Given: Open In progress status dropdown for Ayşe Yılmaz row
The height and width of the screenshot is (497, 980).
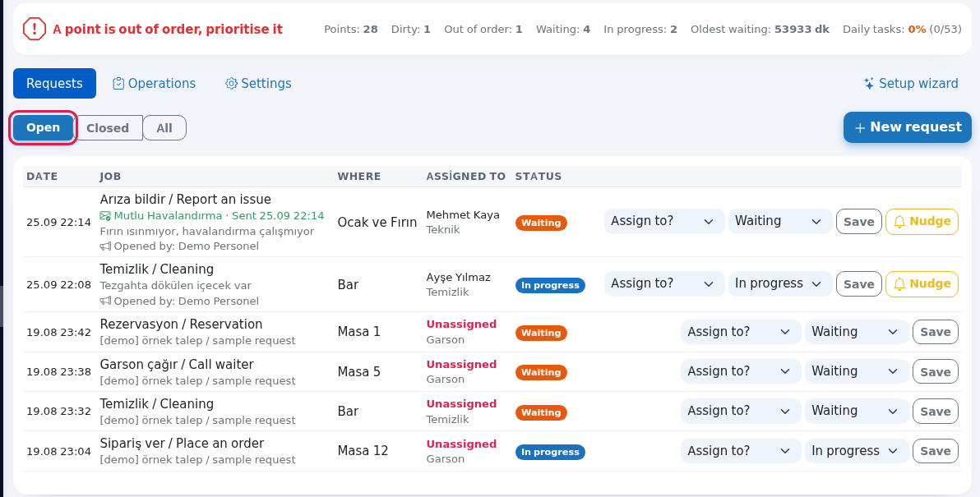Looking at the screenshot, I should point(779,283).
